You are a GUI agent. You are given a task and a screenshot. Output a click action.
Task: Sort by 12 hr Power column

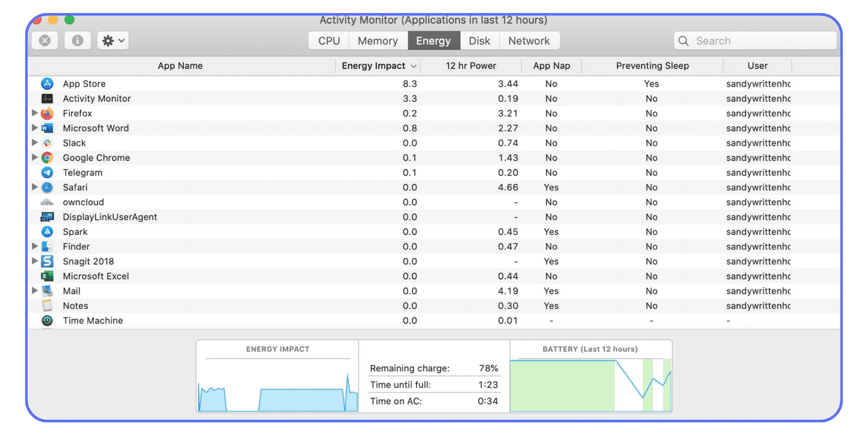[471, 66]
